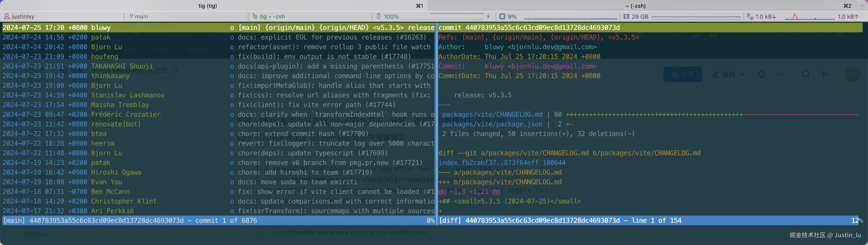Select btea chore extend commit hash row
This screenshot has width=868, height=245.
[x=218, y=134]
